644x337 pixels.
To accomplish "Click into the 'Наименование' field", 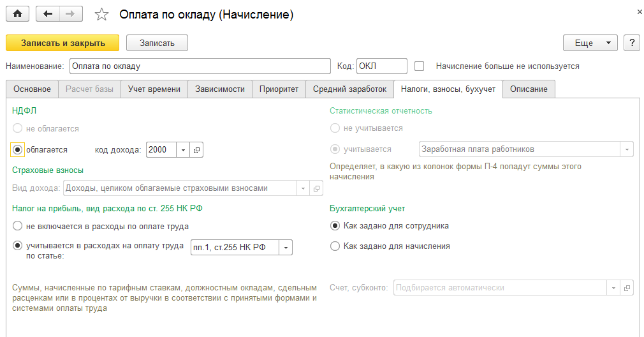I will (x=200, y=66).
